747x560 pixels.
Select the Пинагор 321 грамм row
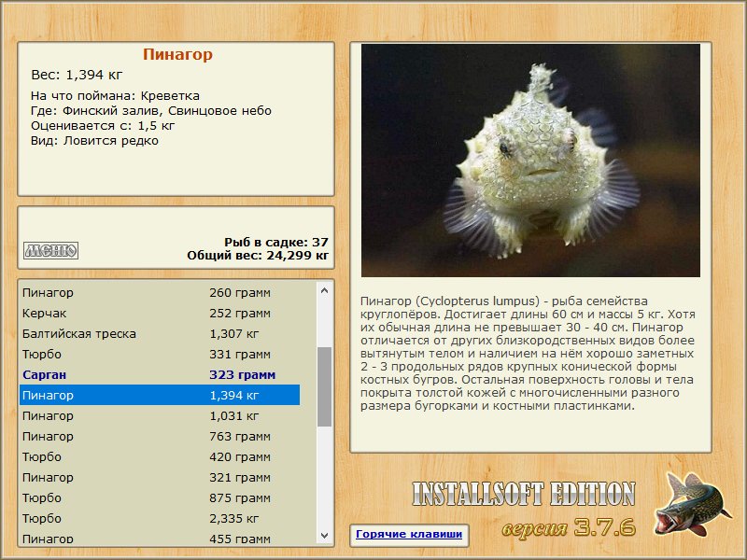click(x=160, y=477)
